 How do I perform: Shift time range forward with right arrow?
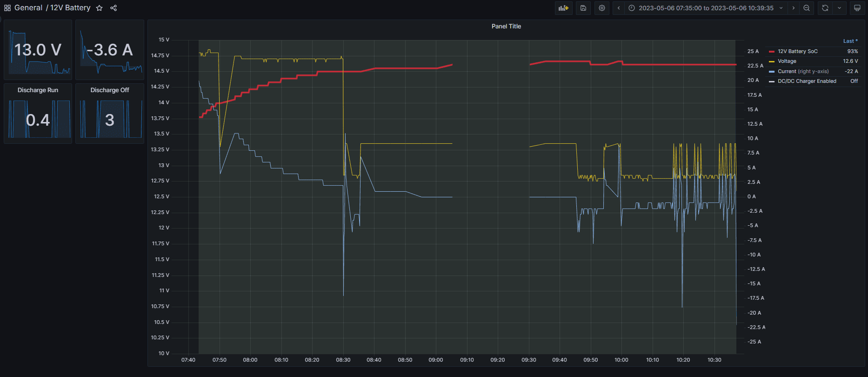[x=794, y=8]
